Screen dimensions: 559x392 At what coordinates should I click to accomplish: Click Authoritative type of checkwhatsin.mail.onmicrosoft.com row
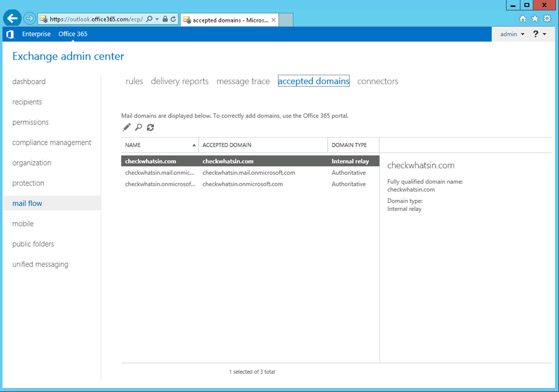[349, 173]
